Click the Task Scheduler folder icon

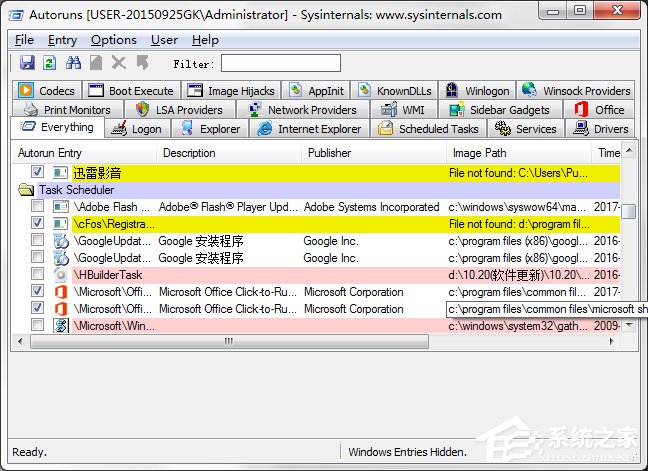26,190
